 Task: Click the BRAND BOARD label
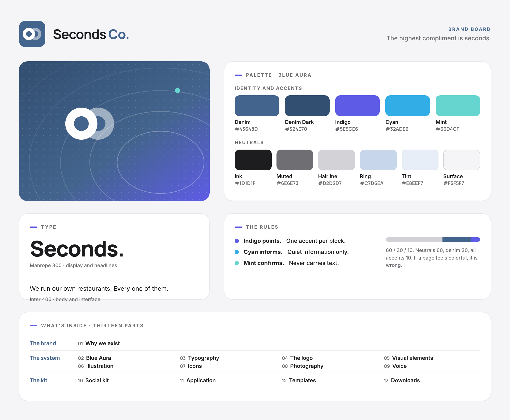click(x=469, y=29)
